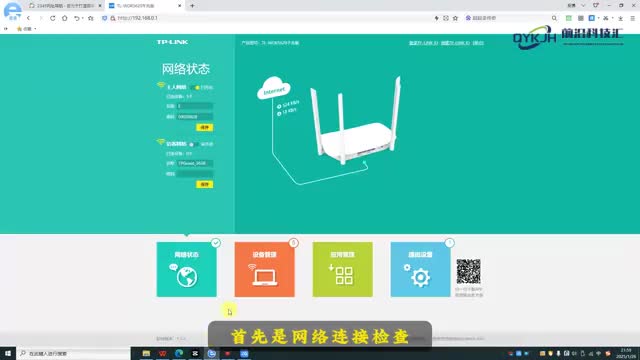Reload the page with refresh icon

pos(53,18)
